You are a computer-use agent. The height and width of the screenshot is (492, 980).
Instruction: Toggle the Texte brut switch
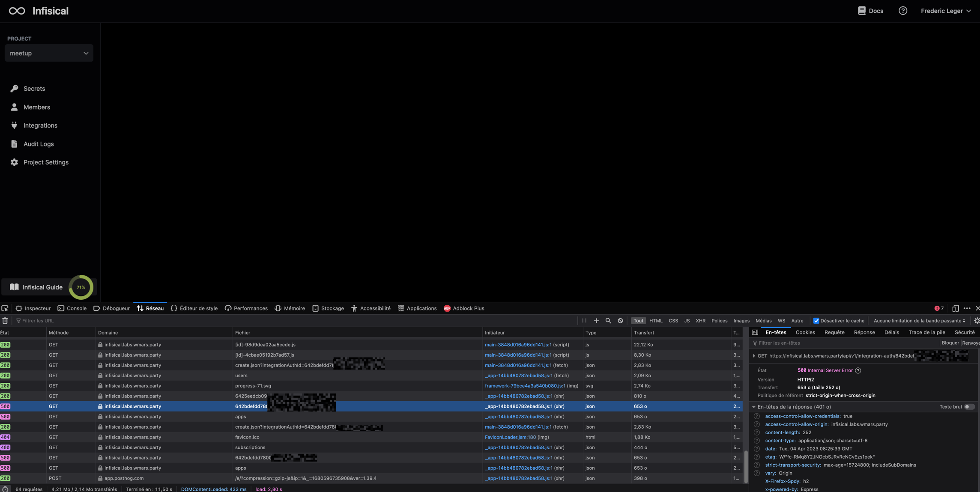(x=969, y=407)
